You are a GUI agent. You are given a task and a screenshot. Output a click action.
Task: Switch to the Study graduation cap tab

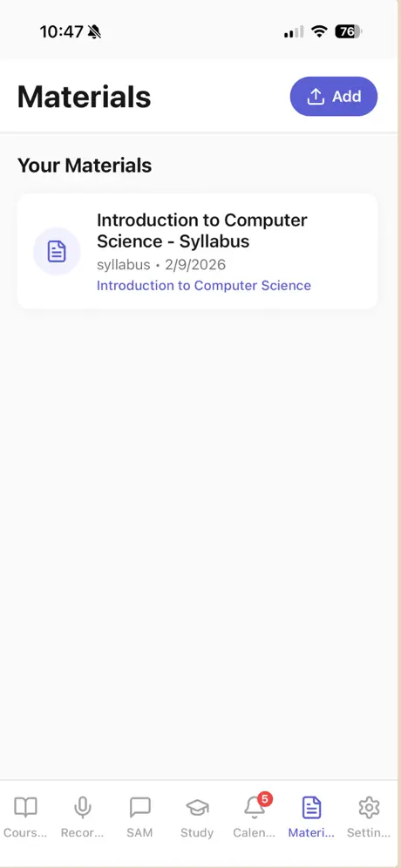coord(197,808)
